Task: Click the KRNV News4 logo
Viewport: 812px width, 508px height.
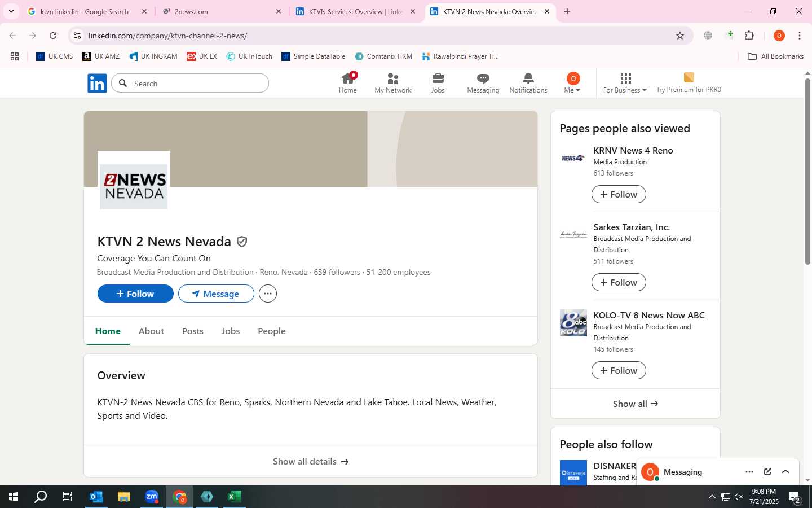Action: click(x=573, y=158)
